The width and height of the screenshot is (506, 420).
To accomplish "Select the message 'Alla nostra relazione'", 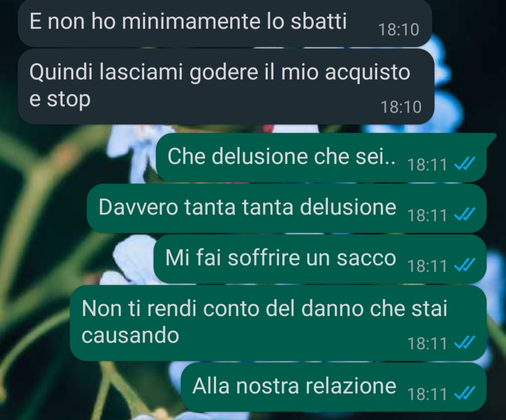I will tap(334, 387).
